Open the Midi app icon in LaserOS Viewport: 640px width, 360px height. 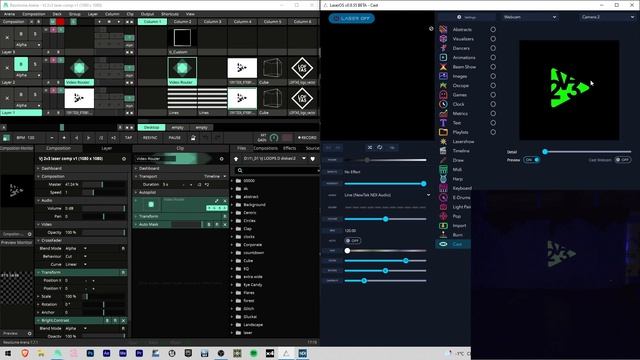(443, 169)
